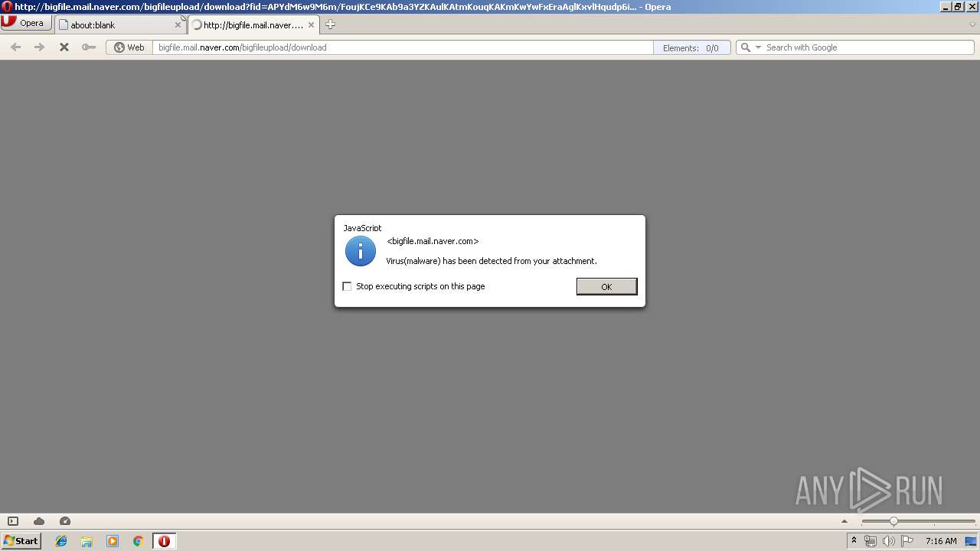The width and height of the screenshot is (980, 551).
Task: Close the about:blank tab
Action: [x=178, y=24]
